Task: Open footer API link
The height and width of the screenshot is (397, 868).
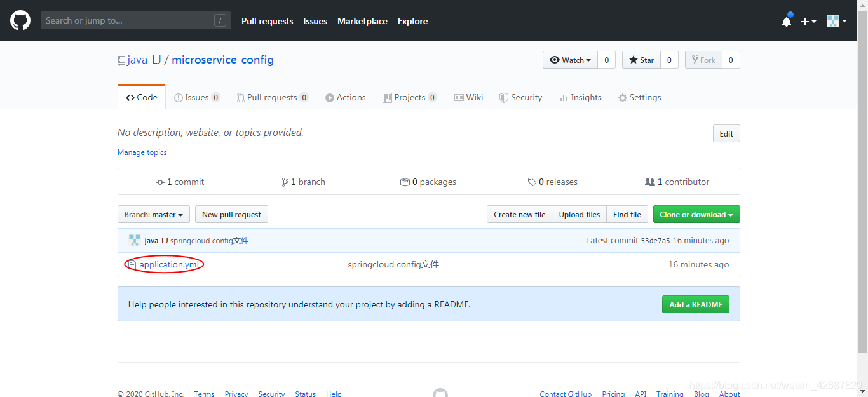Action: point(641,394)
